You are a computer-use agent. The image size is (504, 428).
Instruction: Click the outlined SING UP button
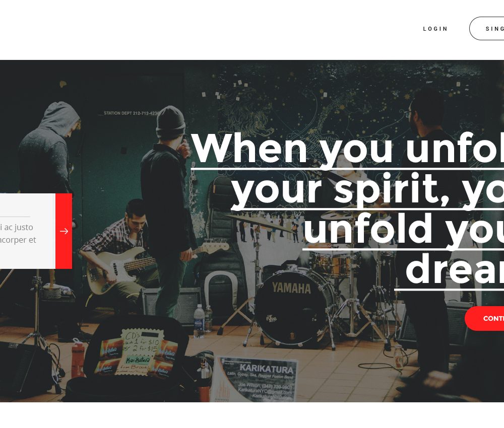487,29
